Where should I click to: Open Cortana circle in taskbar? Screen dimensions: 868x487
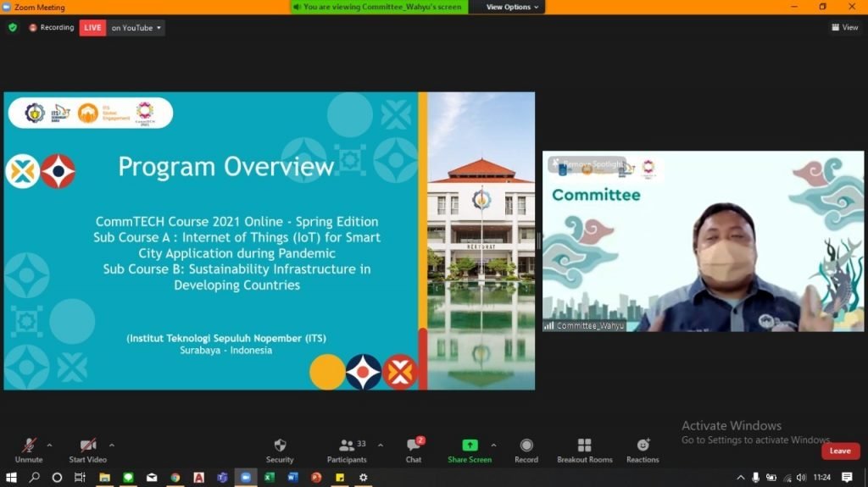pos(57,477)
